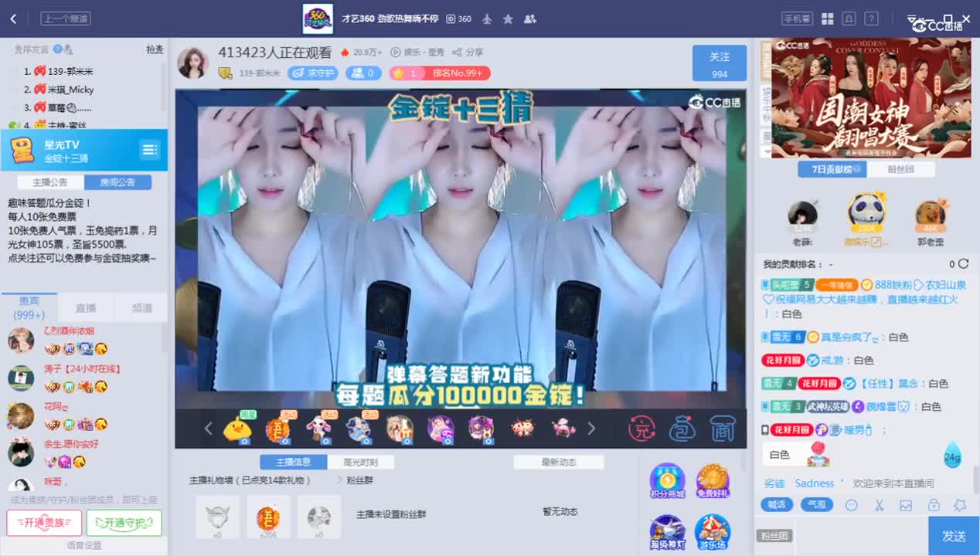Screen dimensions: 980x556
Task: Open the red 完 recharge icon
Action: point(641,429)
